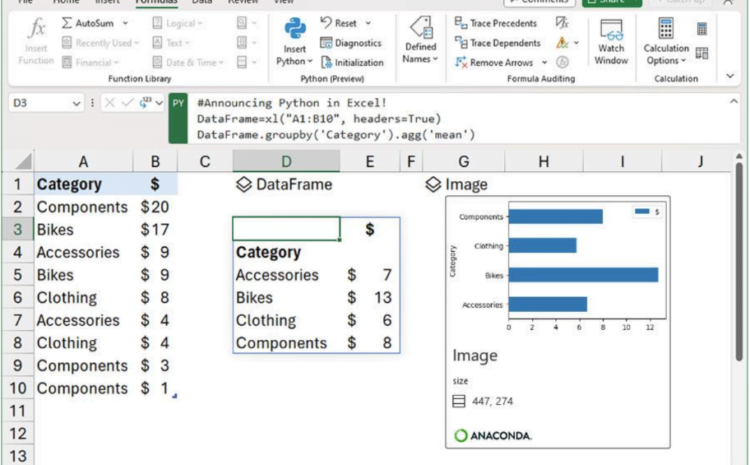
Task: Click the Bikes cell in row 5
Action: 83,275
